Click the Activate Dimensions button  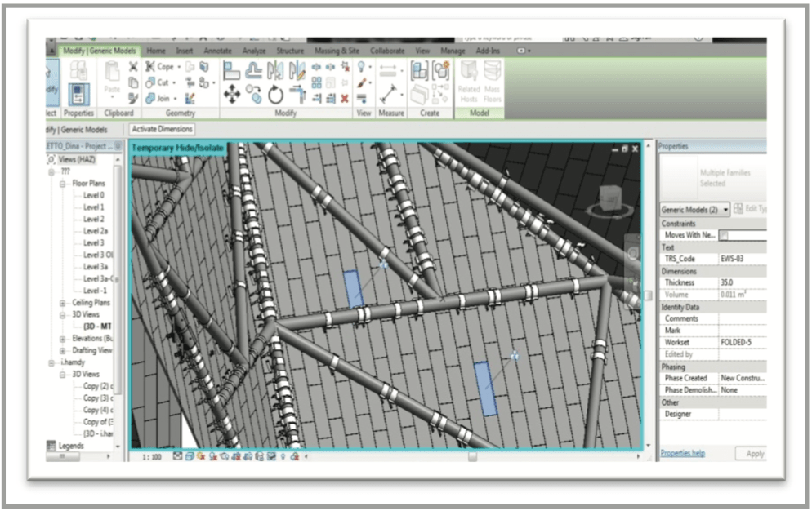(x=162, y=129)
